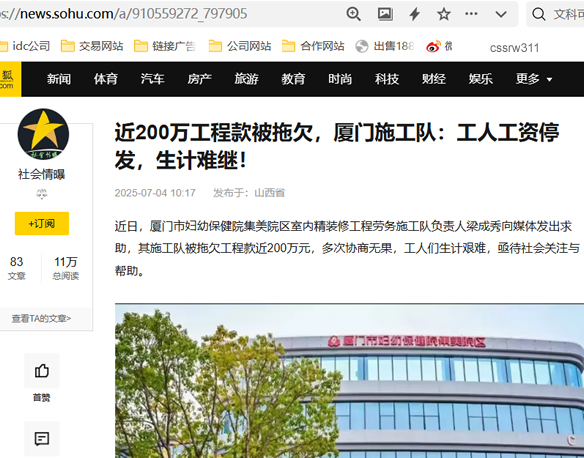
Task: Open the 交易网站 bookmark folder
Action: [x=92, y=46]
